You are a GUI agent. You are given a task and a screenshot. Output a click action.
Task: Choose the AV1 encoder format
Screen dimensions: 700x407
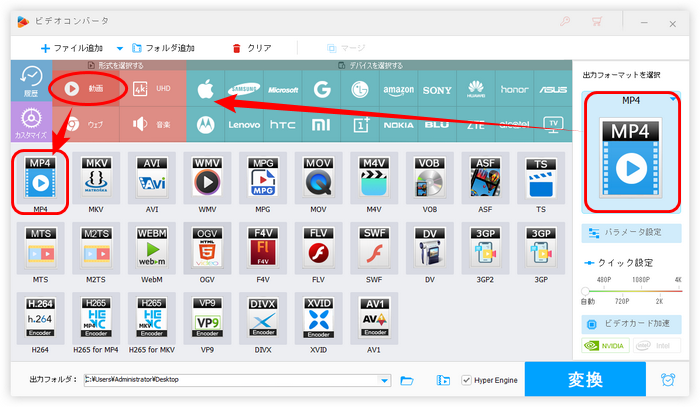(x=374, y=318)
